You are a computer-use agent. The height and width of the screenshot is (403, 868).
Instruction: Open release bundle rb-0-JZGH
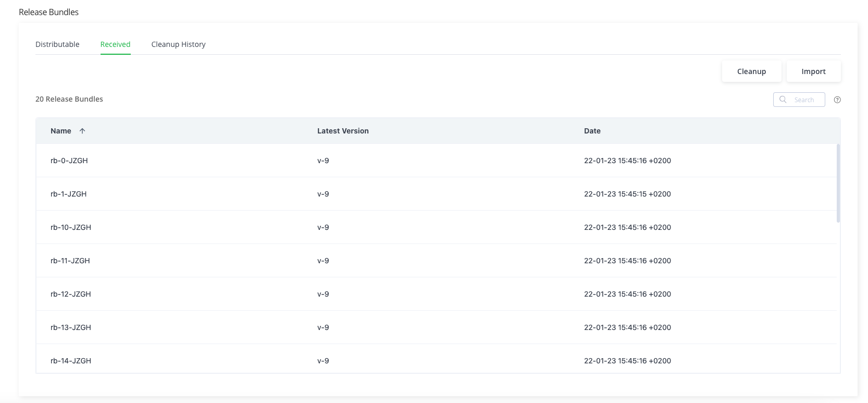tap(69, 161)
